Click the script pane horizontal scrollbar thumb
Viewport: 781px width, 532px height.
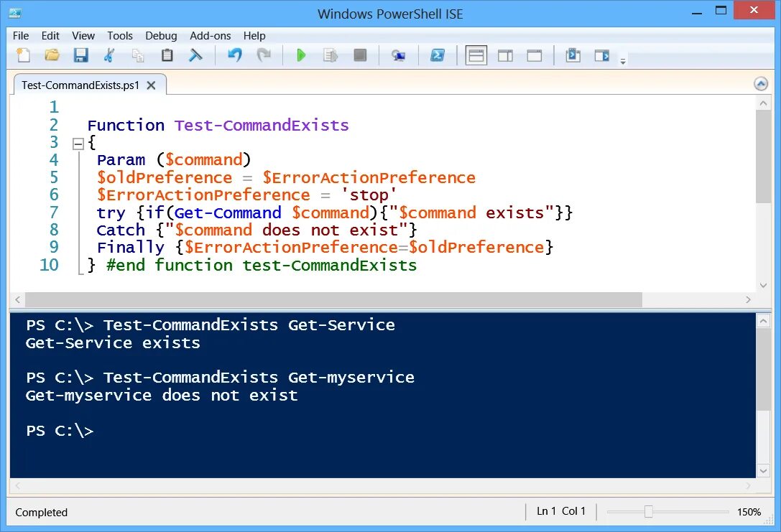pyautogui.click(x=333, y=299)
